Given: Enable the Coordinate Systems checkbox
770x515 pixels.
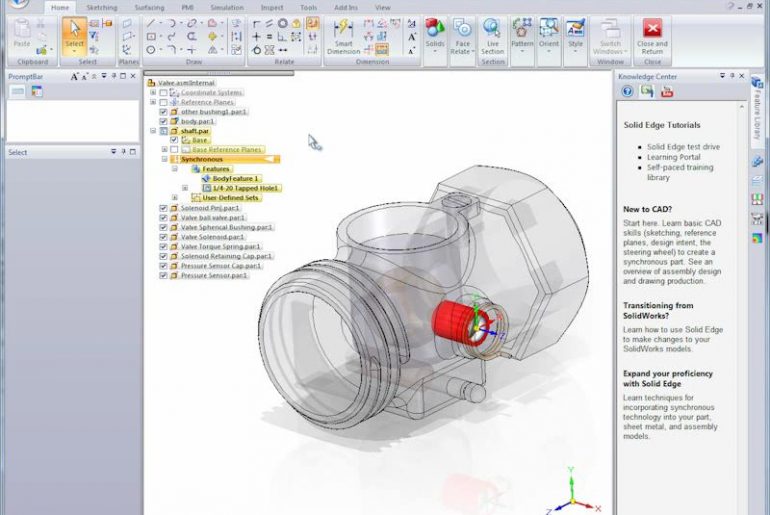Looking at the screenshot, I should coord(164,92).
